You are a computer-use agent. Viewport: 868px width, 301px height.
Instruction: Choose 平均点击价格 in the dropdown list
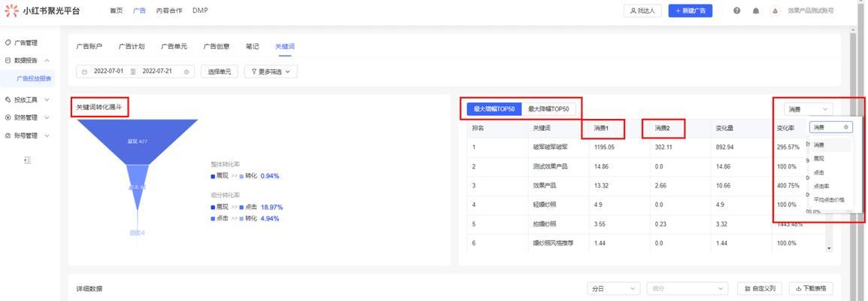830,199
